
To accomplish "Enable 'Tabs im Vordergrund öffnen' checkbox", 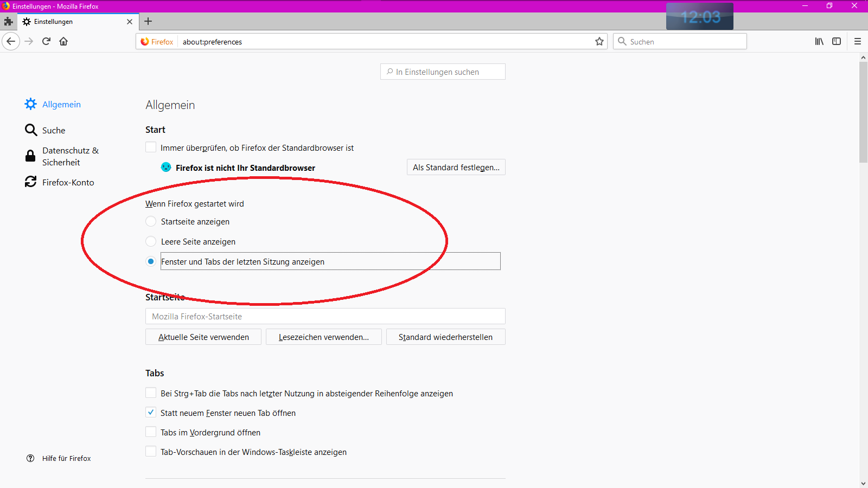I will click(151, 432).
